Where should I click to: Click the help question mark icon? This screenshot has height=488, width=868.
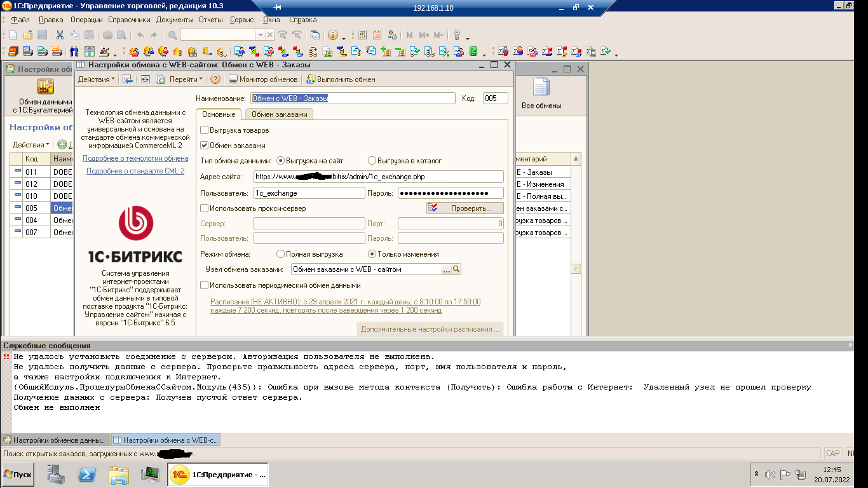(x=215, y=79)
